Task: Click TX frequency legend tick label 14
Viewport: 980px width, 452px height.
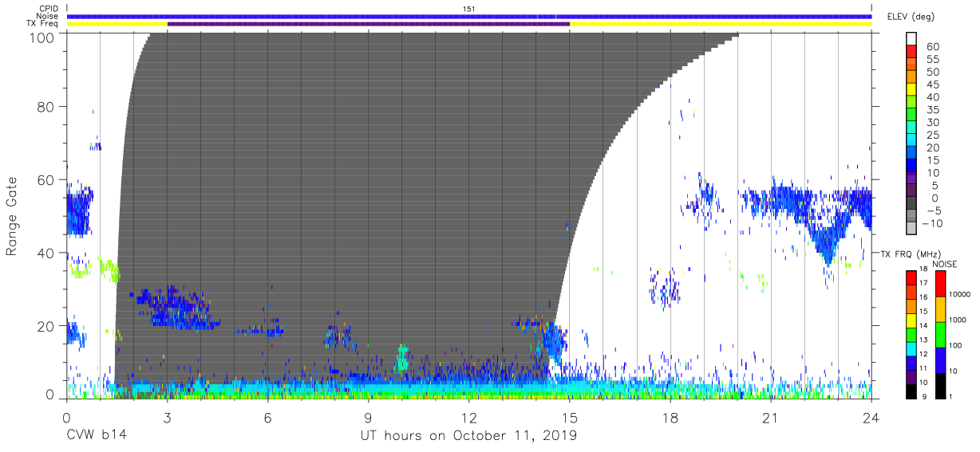Action: (x=925, y=325)
